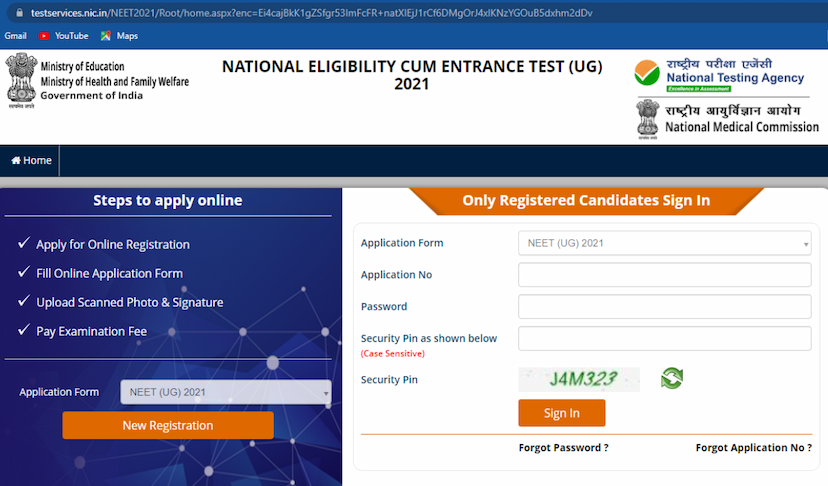
Task: Click 'Upload Scanned Photo & Signature' step text
Action: point(129,302)
